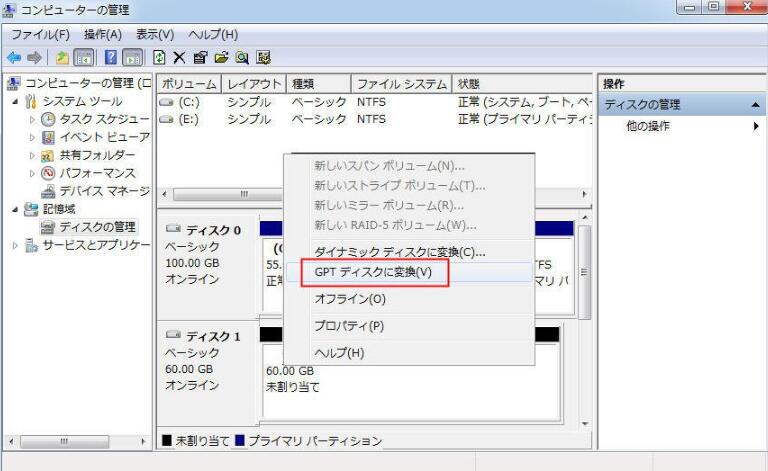Click the blue プライマリ パーティション legend swatch

[240, 441]
